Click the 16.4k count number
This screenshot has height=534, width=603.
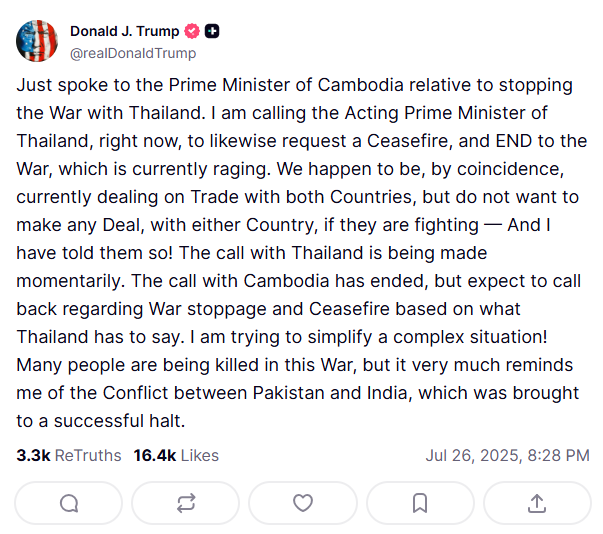tap(155, 456)
